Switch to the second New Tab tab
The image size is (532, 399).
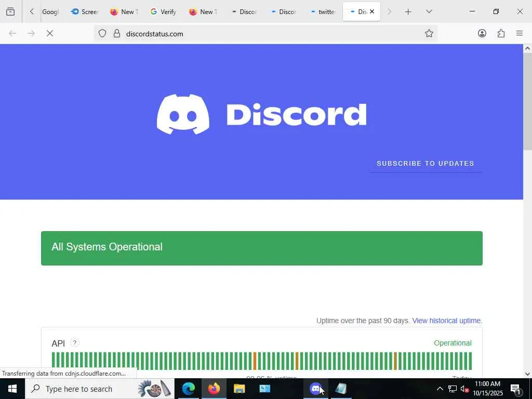click(203, 11)
